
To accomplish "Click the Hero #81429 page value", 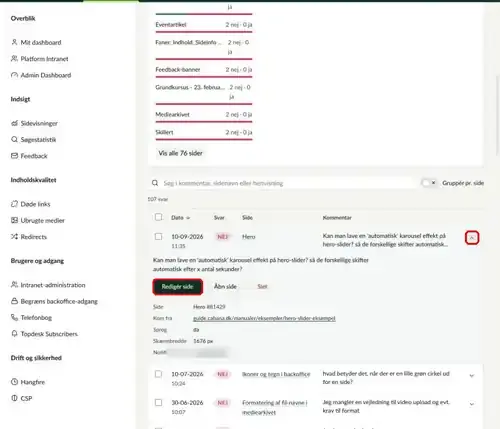I will [x=209, y=307].
